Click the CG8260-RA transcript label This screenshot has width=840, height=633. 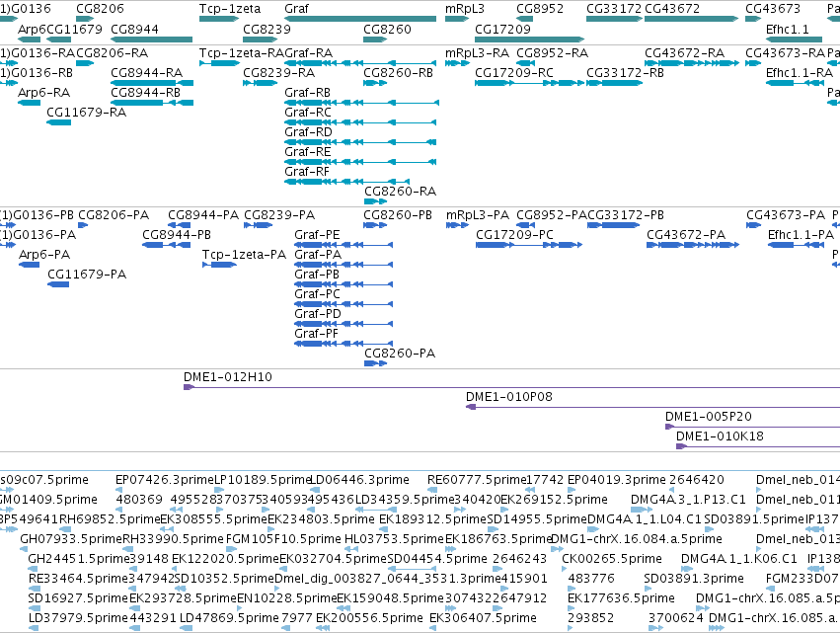pyautogui.click(x=400, y=192)
